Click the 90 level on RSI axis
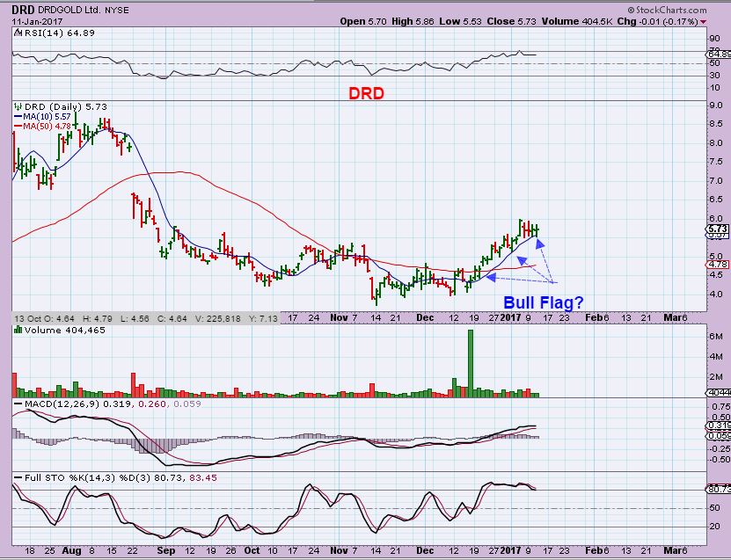Screen dimensions: 731x560 (x=714, y=39)
